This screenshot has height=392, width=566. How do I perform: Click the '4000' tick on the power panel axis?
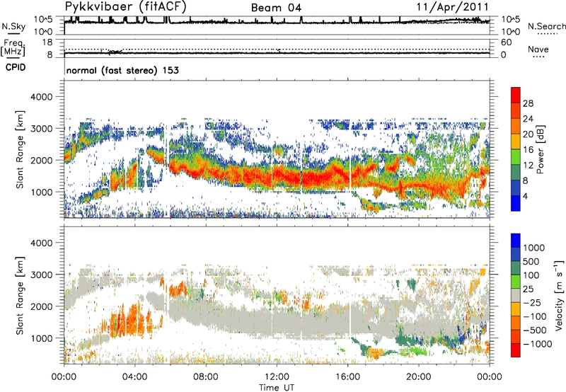tap(41, 97)
